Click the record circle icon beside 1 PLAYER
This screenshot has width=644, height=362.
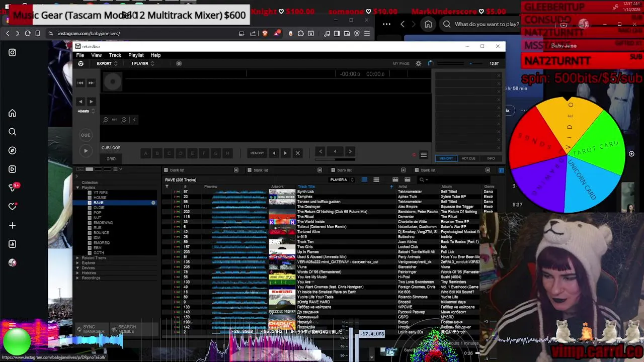tap(179, 63)
